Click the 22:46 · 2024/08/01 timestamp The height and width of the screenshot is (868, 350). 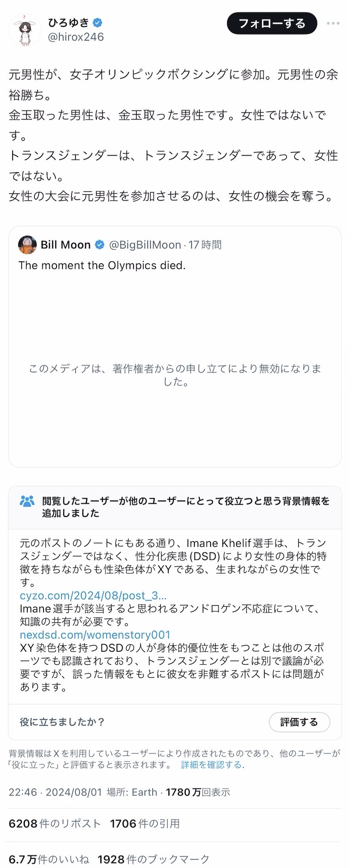coord(55,792)
